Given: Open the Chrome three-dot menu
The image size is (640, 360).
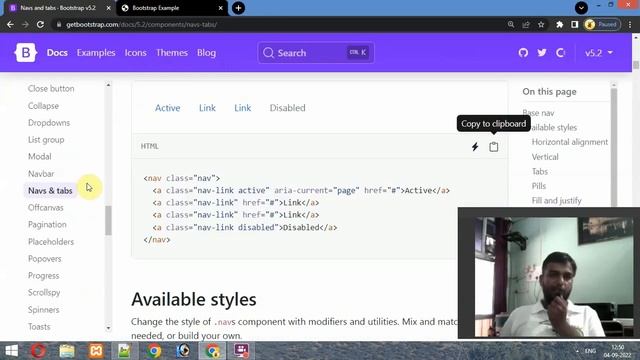Looking at the screenshot, I should click(x=630, y=24).
